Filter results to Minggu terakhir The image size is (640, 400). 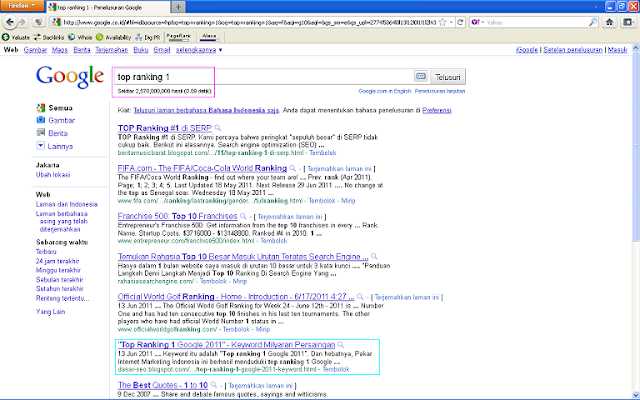(58, 270)
